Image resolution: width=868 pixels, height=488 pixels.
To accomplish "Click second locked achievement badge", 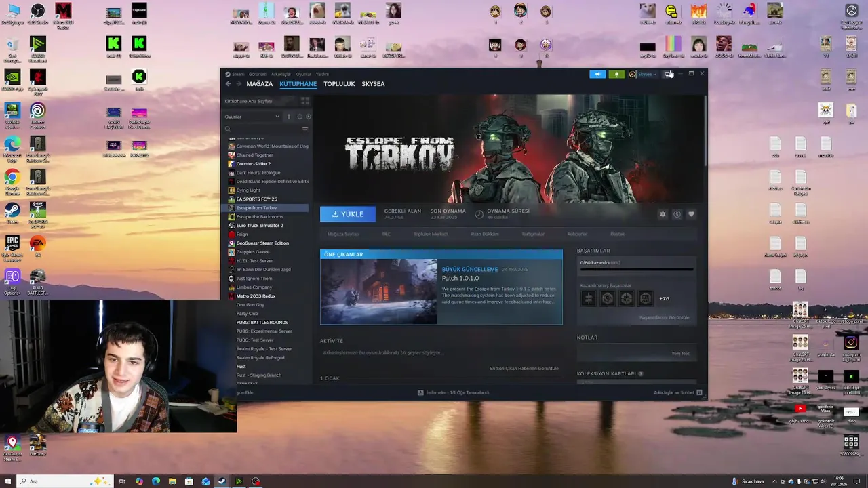I will (608, 298).
